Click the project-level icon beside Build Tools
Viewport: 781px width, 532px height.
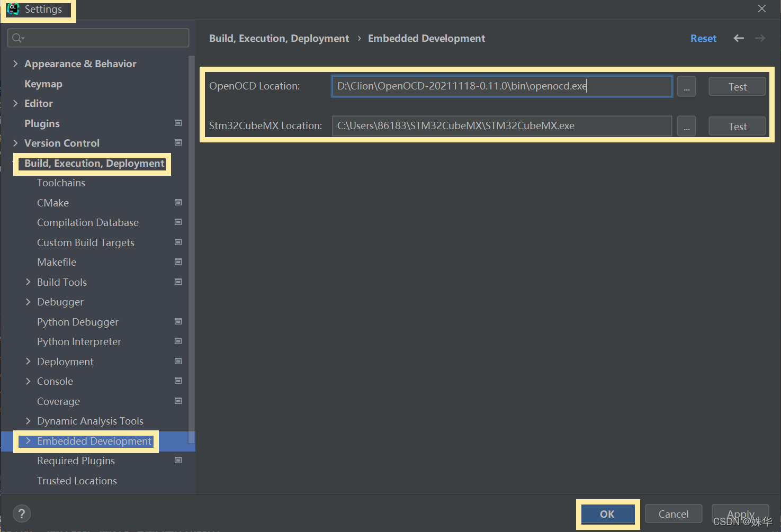[x=178, y=282]
